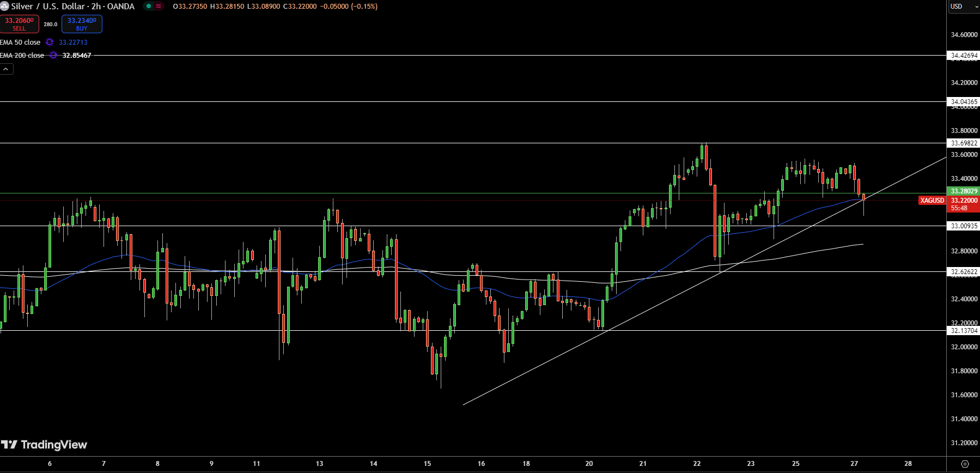Click date label 28 on time axis

(908, 464)
